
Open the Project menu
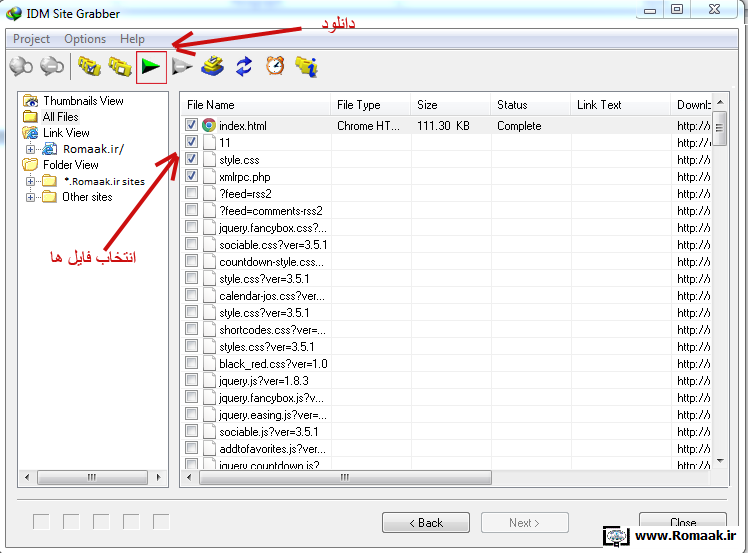31,39
